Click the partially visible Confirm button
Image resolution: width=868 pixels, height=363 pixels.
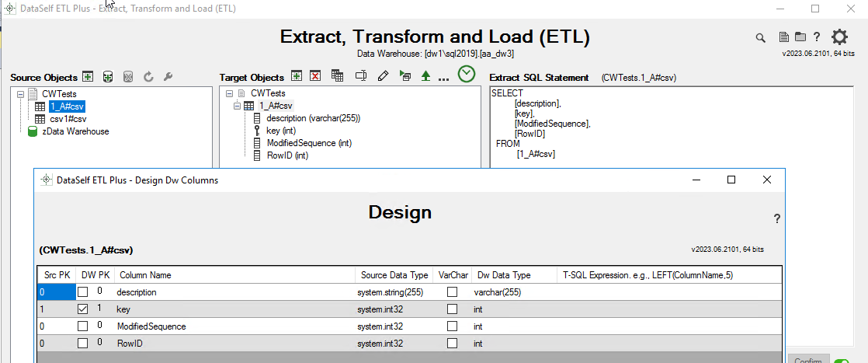click(x=807, y=359)
